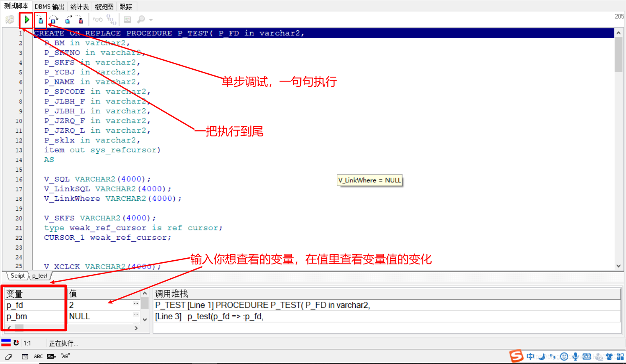Click the green Run debugger play button
The width and height of the screenshot is (626, 364).
(27, 20)
